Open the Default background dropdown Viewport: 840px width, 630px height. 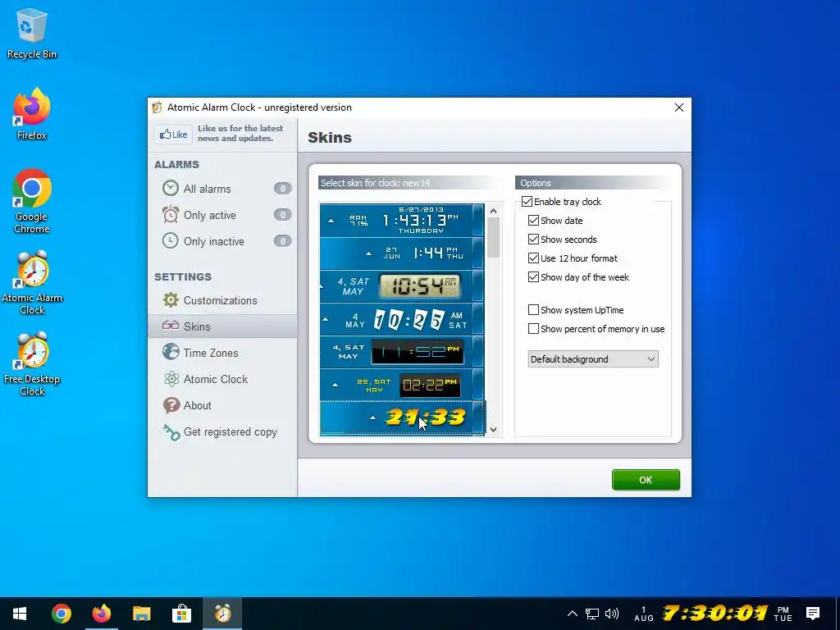pos(593,359)
